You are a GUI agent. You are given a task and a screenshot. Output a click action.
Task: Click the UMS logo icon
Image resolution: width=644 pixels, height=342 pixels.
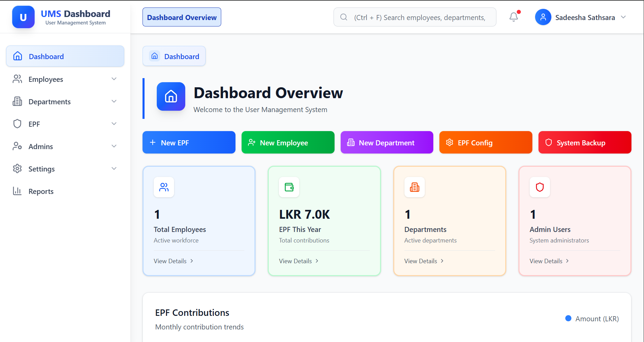coord(23,17)
